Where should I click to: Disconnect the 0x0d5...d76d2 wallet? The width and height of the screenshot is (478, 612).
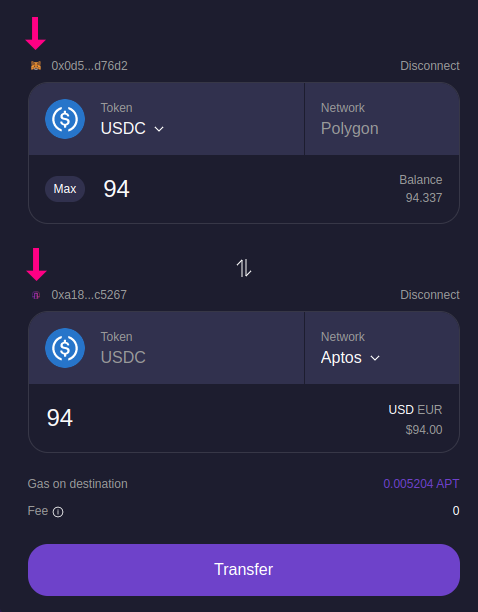point(430,66)
